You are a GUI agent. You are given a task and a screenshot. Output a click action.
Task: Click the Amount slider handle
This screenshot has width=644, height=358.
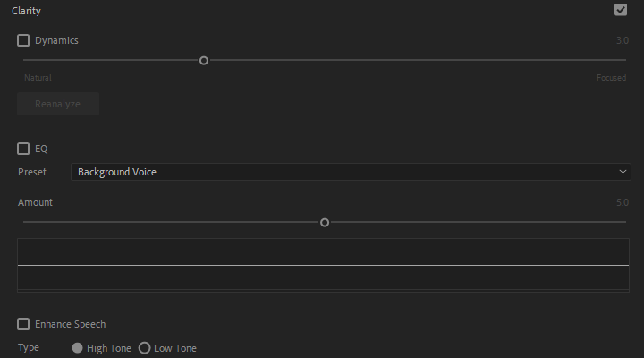point(325,222)
